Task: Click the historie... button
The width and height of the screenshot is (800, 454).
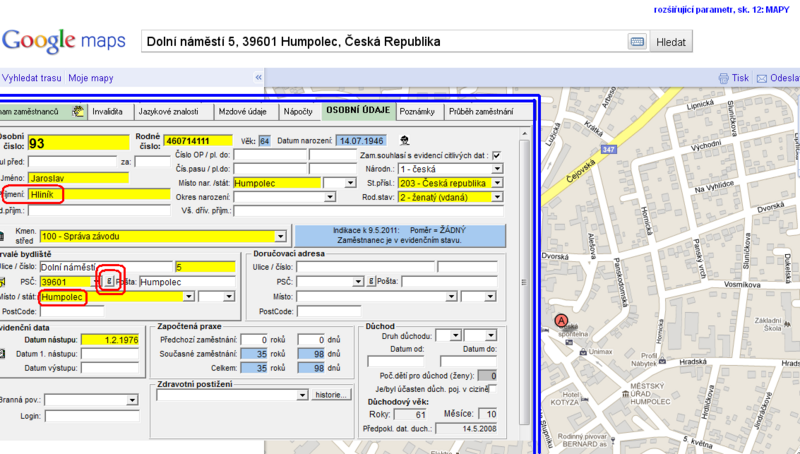Action: click(331, 395)
